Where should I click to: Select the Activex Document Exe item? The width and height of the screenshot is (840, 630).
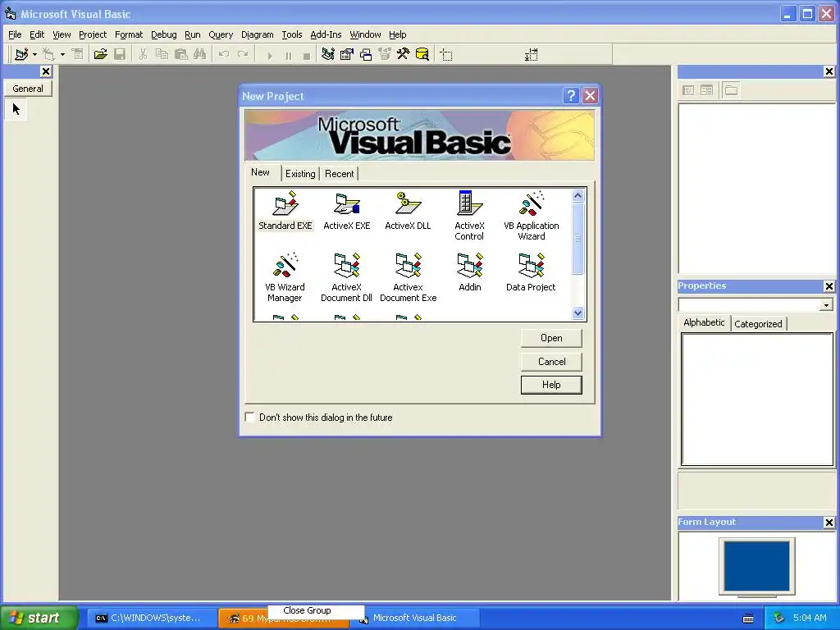pyautogui.click(x=409, y=277)
